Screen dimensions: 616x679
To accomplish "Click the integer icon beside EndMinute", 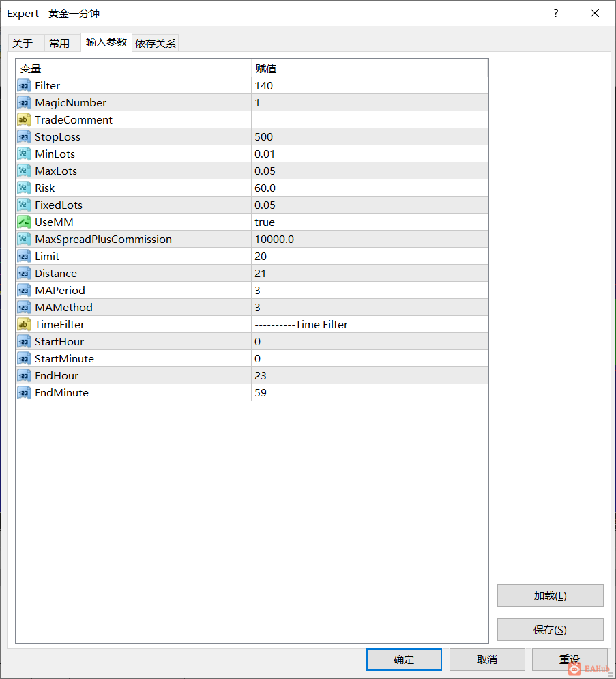I will [x=24, y=393].
